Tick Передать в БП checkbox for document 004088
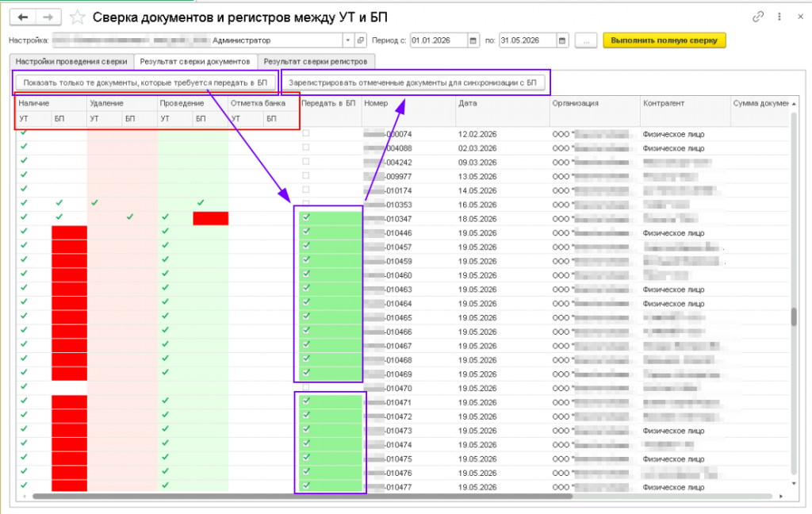Screen dimensions: 812x514 tap(306, 148)
